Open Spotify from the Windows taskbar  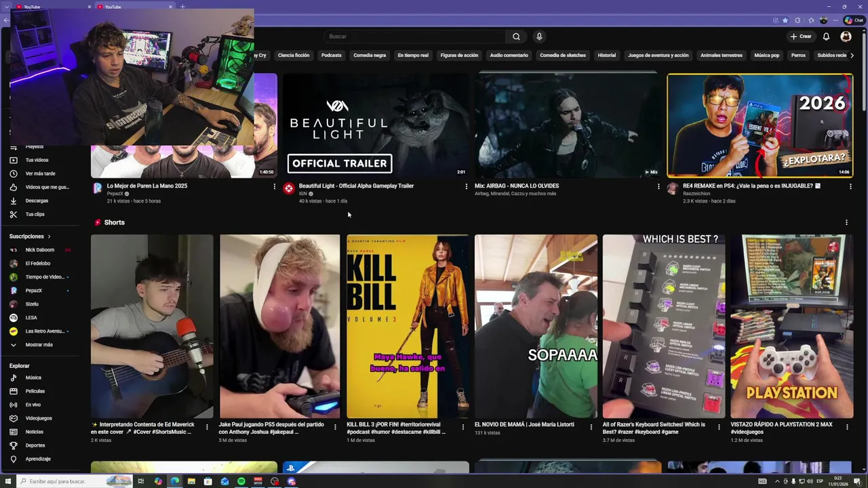[x=241, y=481]
